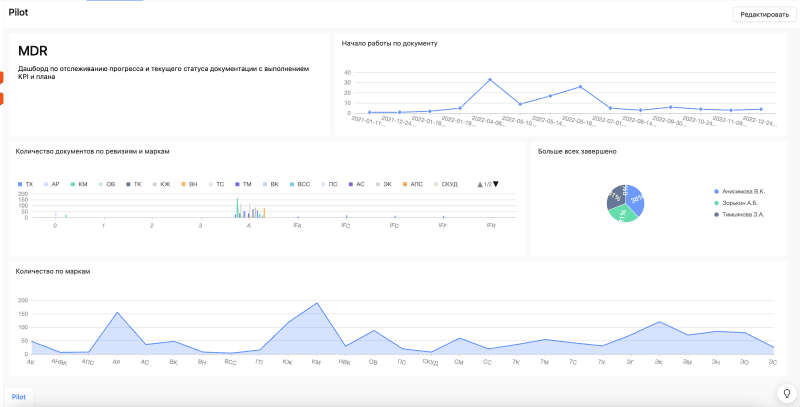Click the Pilot page title

coord(18,13)
